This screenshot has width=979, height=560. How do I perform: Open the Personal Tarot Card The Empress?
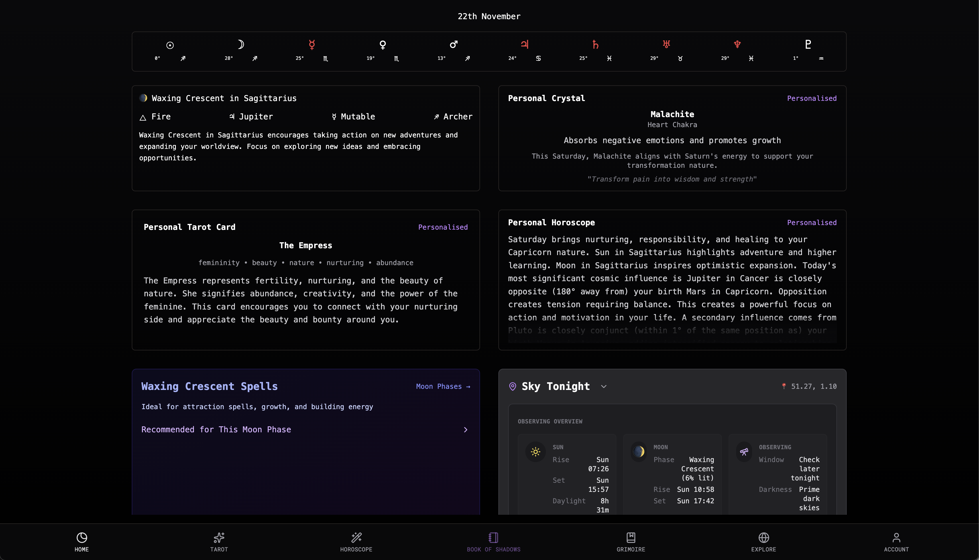click(x=305, y=245)
